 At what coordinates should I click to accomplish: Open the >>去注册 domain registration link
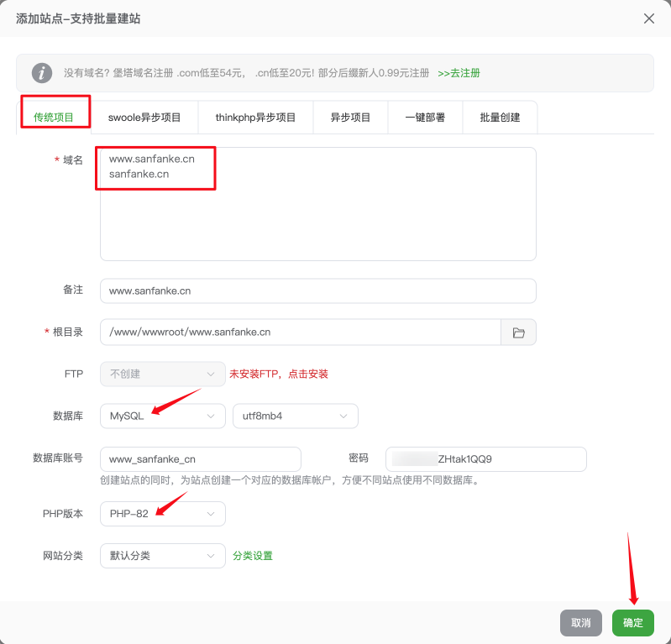point(459,73)
